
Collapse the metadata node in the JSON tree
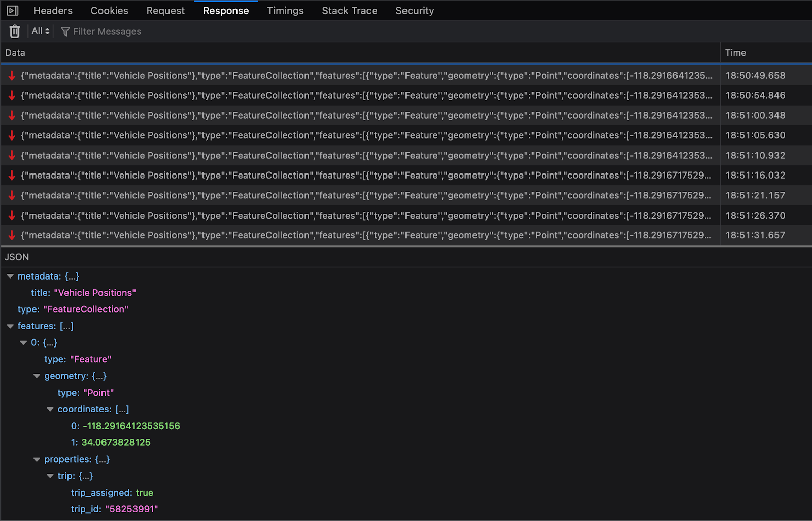click(x=10, y=276)
